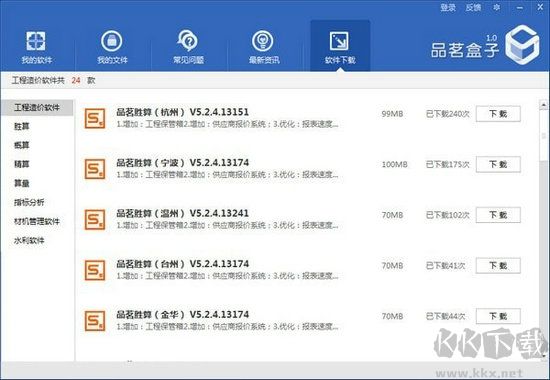Select 水利软件 category in sidebar

point(29,240)
